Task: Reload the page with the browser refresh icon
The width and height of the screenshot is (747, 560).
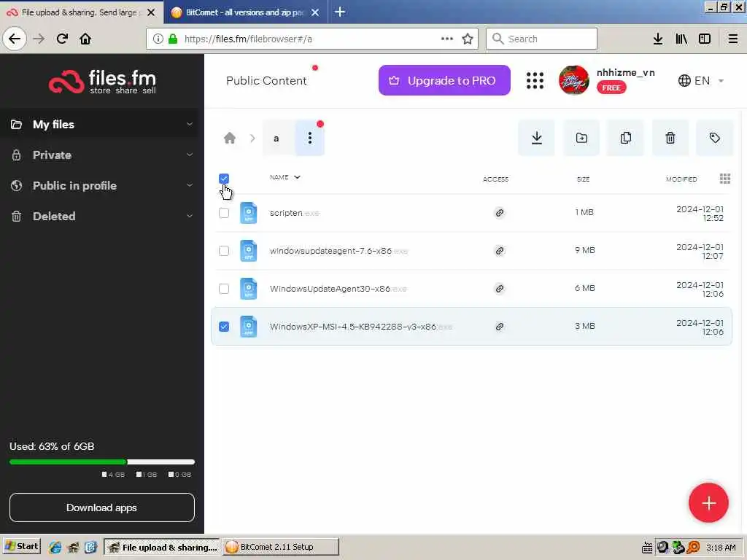Action: click(62, 39)
